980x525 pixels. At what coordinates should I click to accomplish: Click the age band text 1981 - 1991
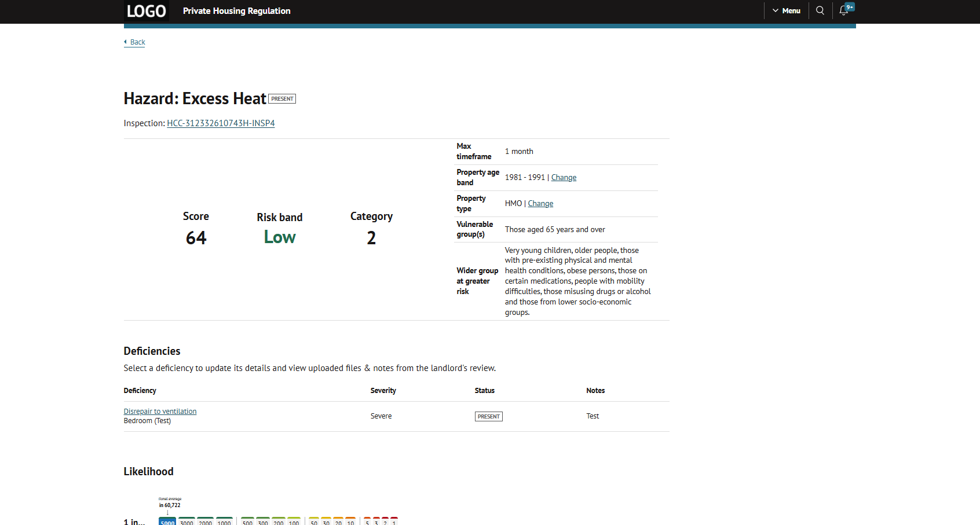point(525,178)
